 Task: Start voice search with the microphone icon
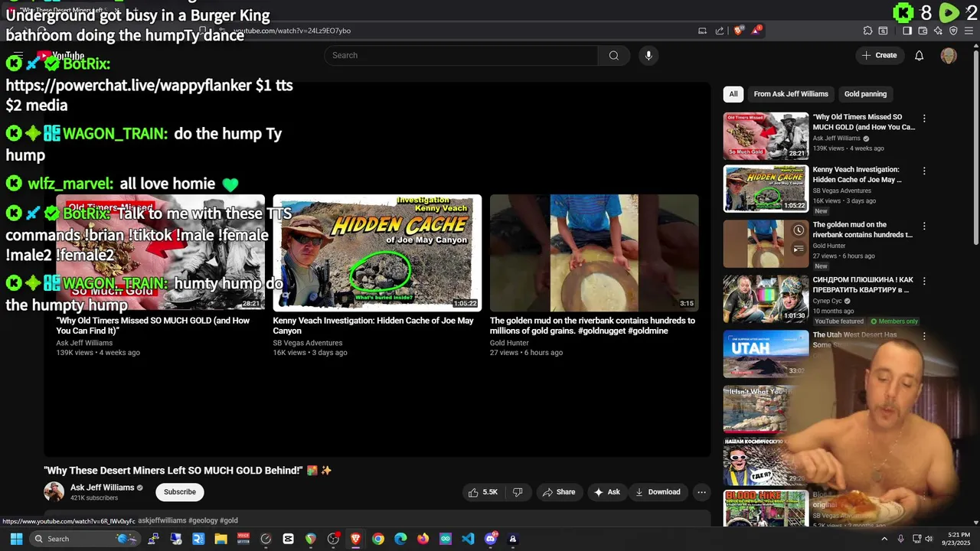[648, 55]
